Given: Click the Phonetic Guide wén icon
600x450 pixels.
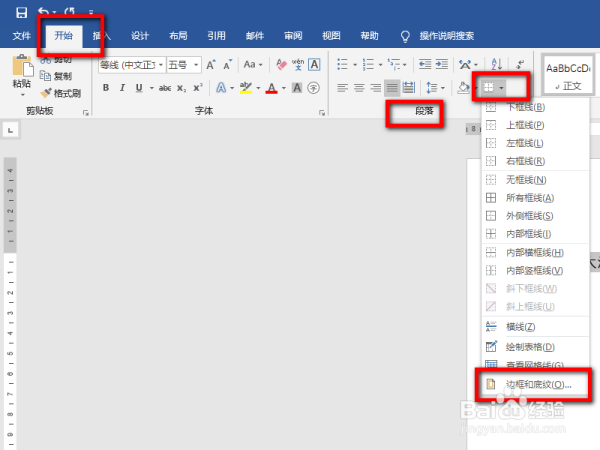Looking at the screenshot, I should pos(298,64).
